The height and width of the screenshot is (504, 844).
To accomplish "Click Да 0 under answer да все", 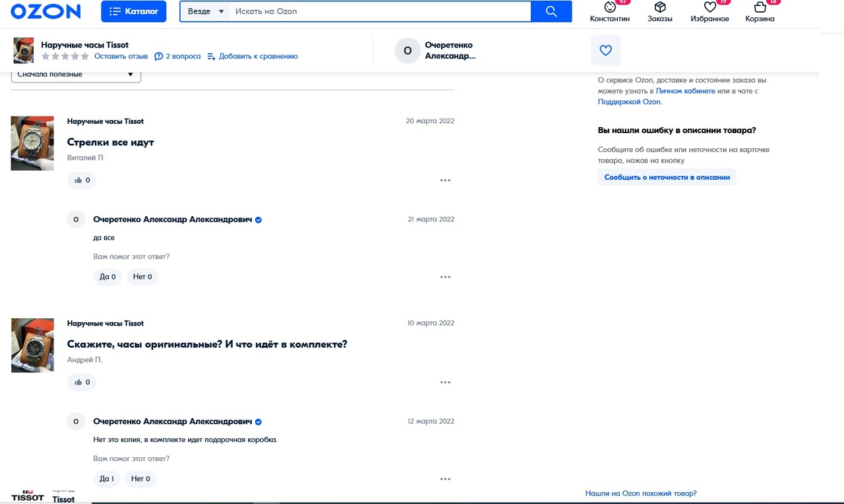I will click(107, 277).
